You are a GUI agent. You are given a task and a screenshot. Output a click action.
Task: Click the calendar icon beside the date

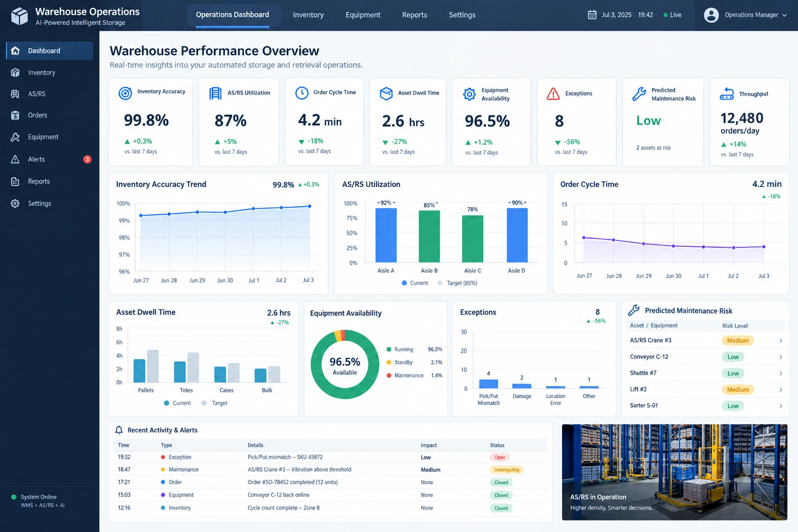(592, 15)
